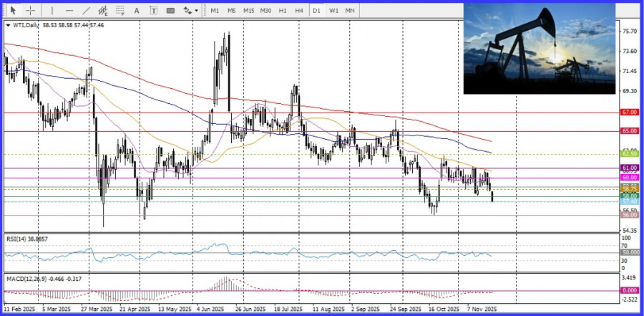This screenshot has width=644, height=316.
Task: Insert a text label object
Action: pos(155,11)
